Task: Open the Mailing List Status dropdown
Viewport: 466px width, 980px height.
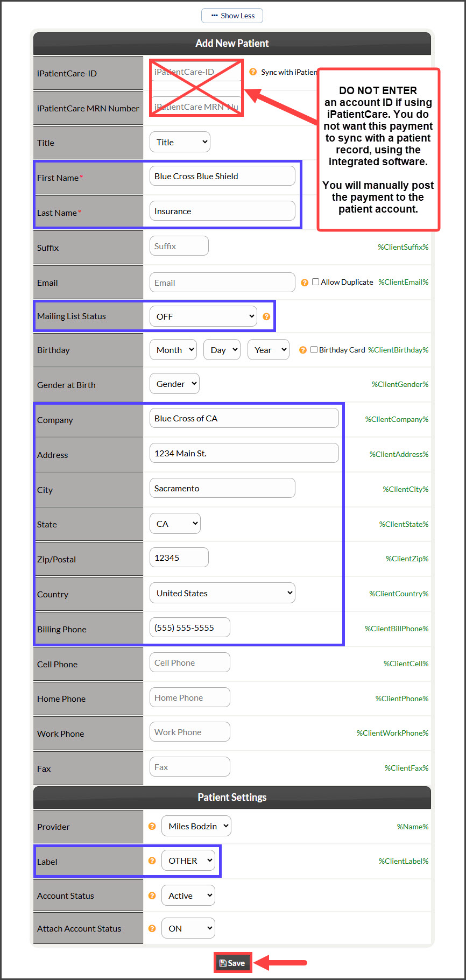Action: pos(203,316)
